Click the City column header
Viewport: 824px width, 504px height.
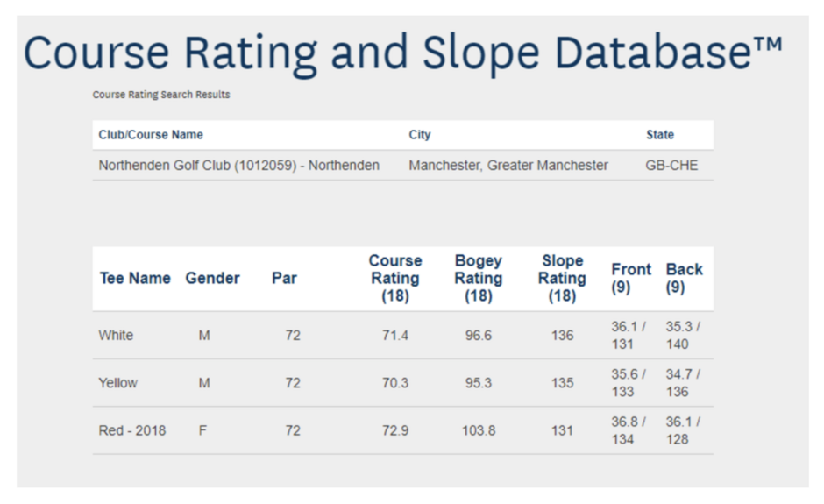coord(419,134)
